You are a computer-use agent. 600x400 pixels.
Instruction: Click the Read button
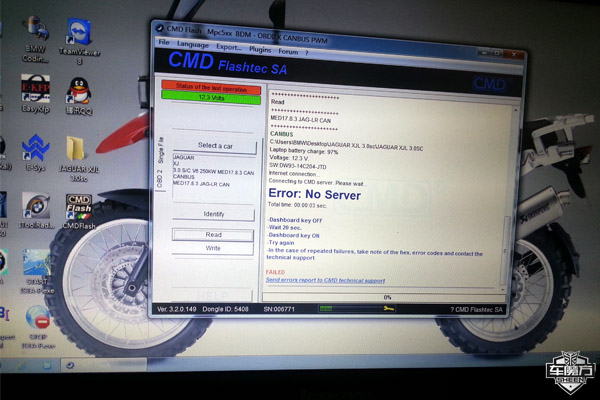pos(213,235)
